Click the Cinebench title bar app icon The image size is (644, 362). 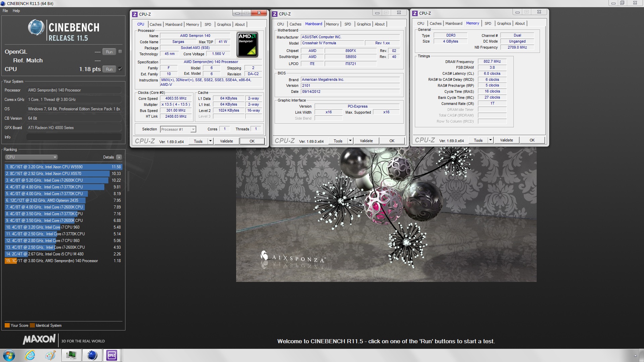(3, 3)
